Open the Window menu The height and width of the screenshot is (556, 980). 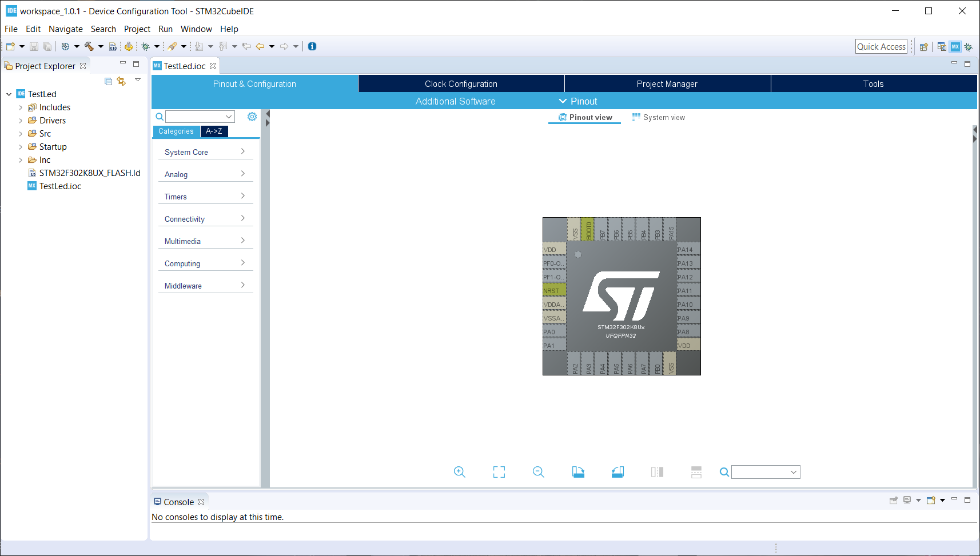click(196, 29)
